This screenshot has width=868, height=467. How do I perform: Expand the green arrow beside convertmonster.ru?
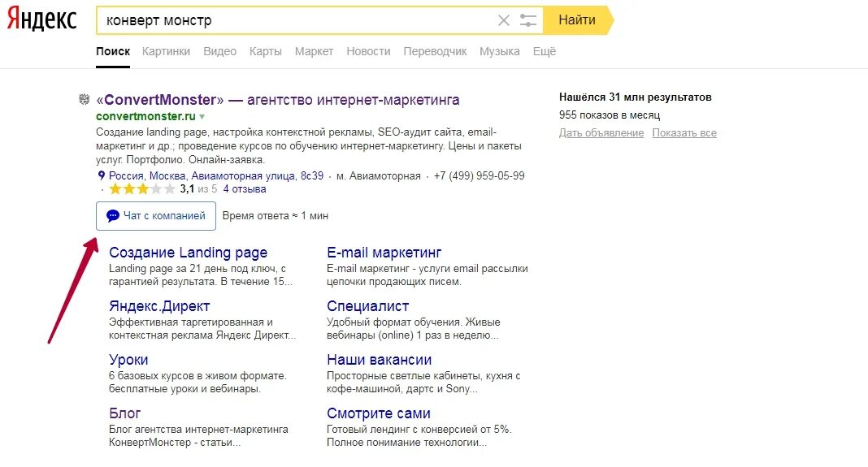coord(202,117)
